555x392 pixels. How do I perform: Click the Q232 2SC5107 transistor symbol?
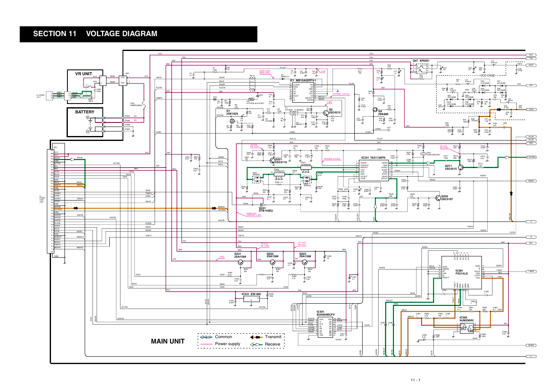pos(438,198)
